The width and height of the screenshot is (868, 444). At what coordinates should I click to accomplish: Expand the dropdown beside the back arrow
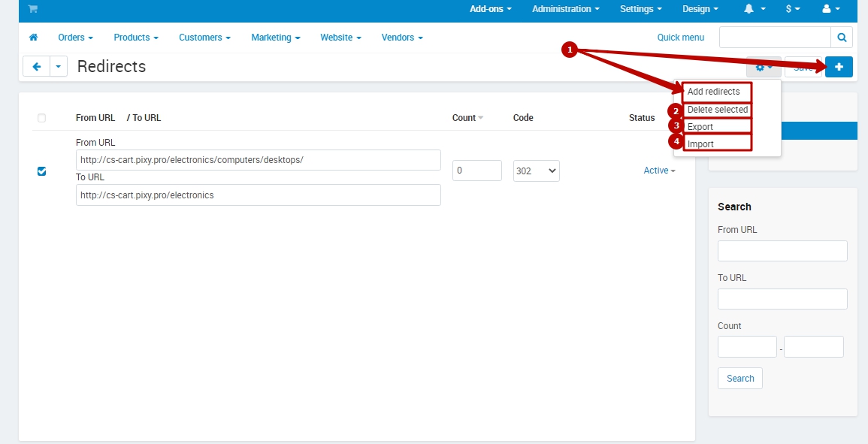59,66
